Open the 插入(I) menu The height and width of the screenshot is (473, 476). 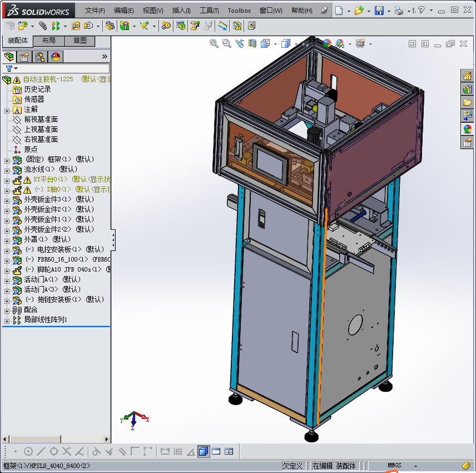pyautogui.click(x=181, y=11)
